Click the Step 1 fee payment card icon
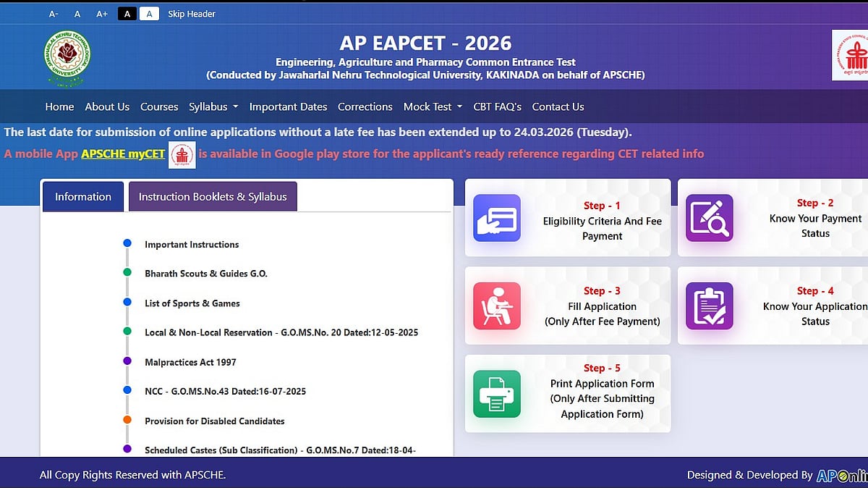The height and width of the screenshot is (488, 868). click(496, 218)
